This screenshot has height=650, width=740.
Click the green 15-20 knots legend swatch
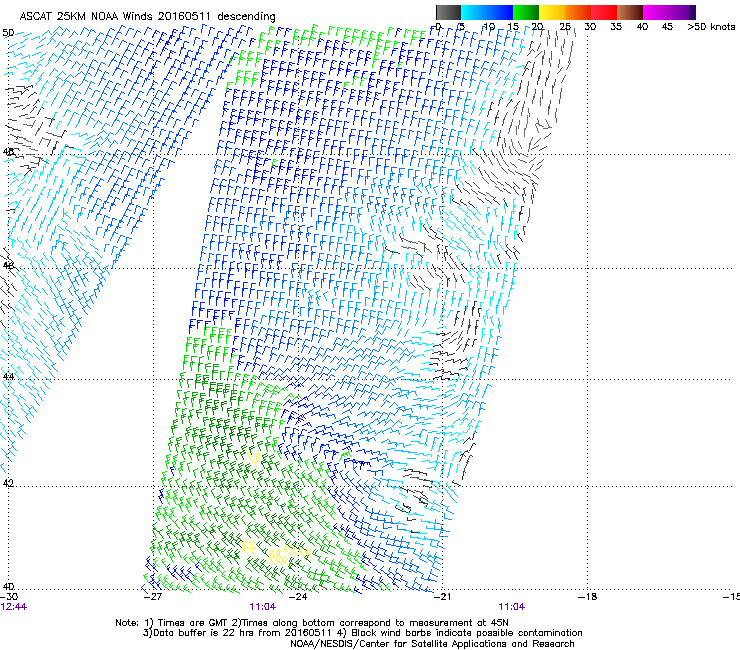[x=526, y=12]
